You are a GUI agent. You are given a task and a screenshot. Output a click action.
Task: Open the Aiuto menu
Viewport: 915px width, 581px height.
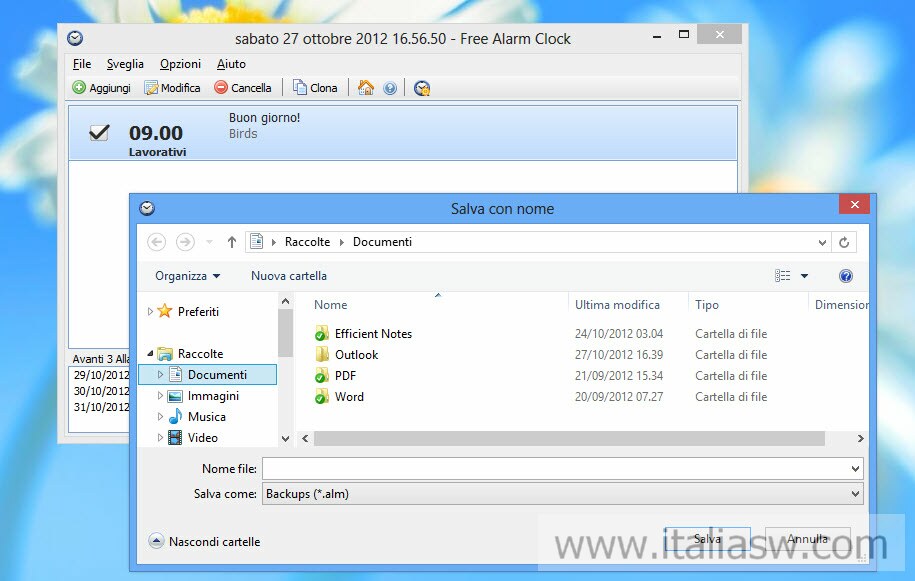click(231, 64)
